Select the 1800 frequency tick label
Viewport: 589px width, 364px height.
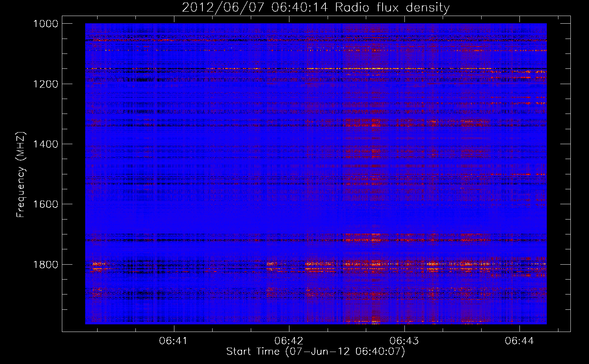coord(46,265)
